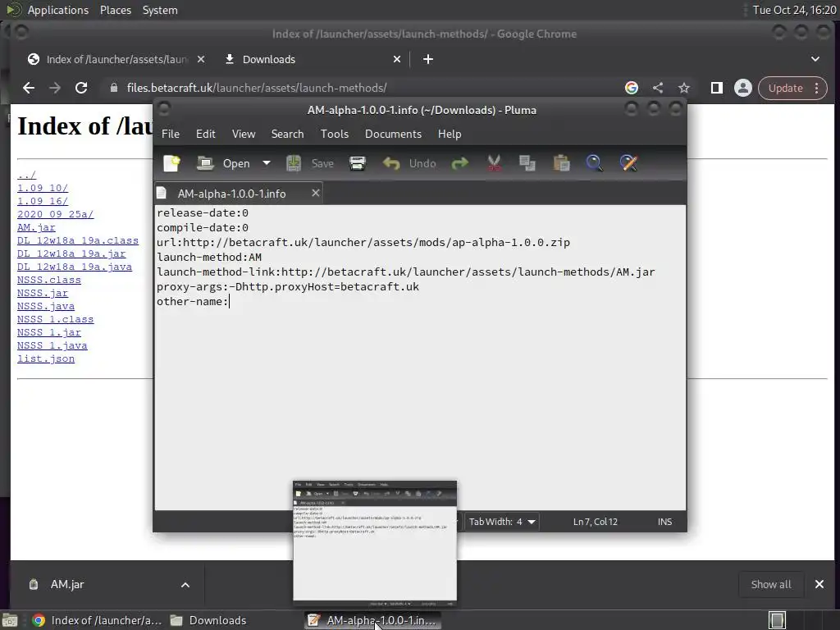Click the AM.jar link in the index

[36, 227]
